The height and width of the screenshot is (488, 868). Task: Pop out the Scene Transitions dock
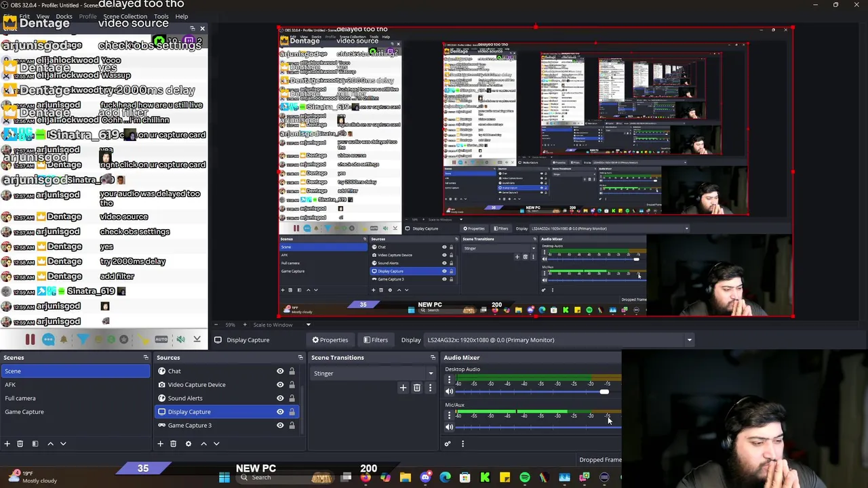(433, 357)
